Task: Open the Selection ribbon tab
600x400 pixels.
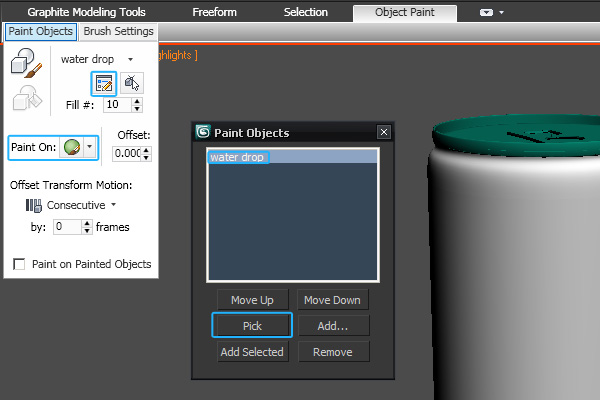Action: pyautogui.click(x=306, y=12)
